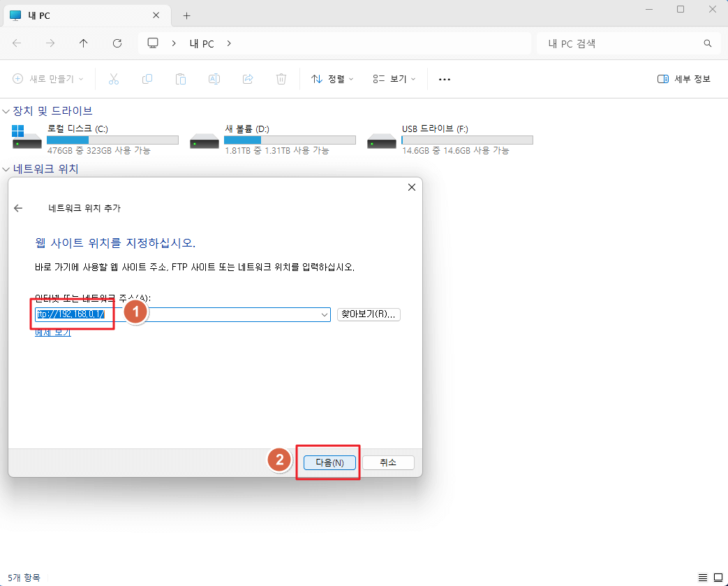Click the Cut scissors icon

tap(114, 79)
